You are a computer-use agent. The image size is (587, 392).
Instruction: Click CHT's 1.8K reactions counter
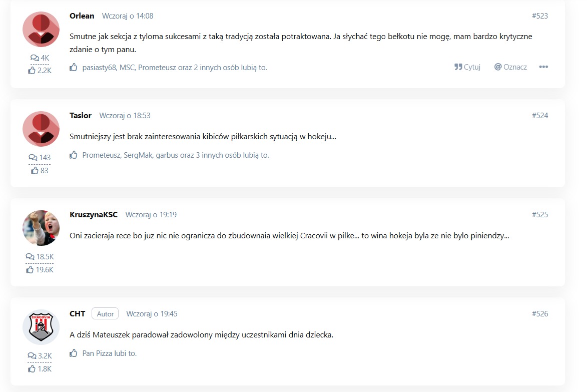pos(40,369)
